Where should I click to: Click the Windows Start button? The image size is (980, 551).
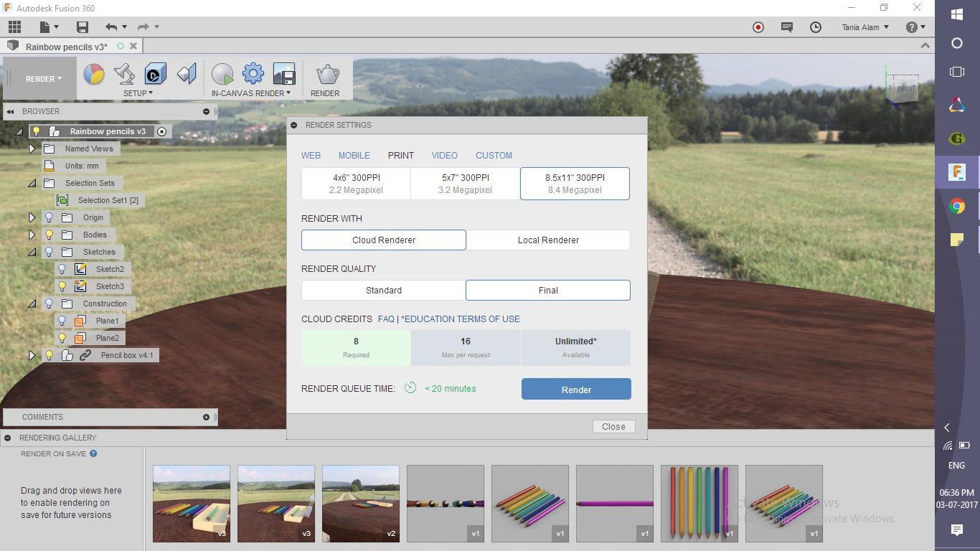[x=957, y=14]
